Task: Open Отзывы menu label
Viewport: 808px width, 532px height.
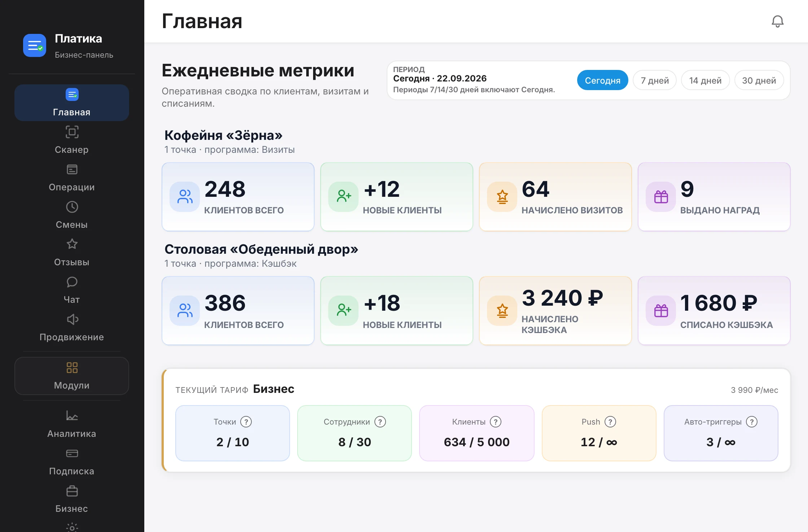Action: (x=72, y=262)
